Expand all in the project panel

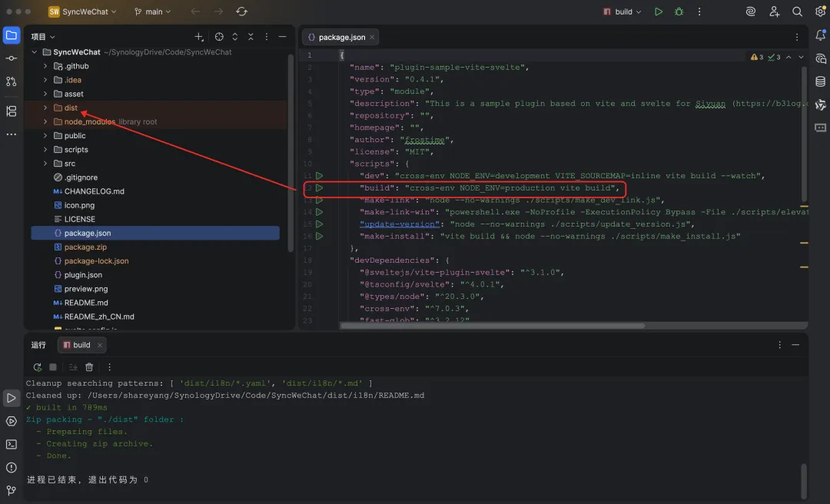pos(235,37)
